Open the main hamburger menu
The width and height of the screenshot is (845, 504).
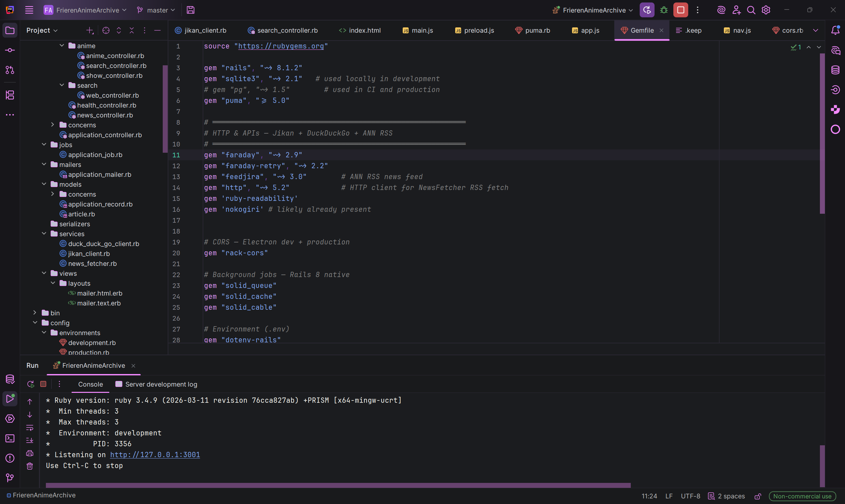pyautogui.click(x=29, y=10)
